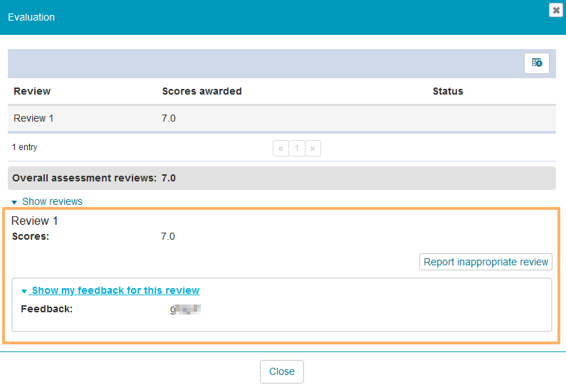Go to previous page using « arrow
The width and height of the screenshot is (566, 392).
coord(281,148)
